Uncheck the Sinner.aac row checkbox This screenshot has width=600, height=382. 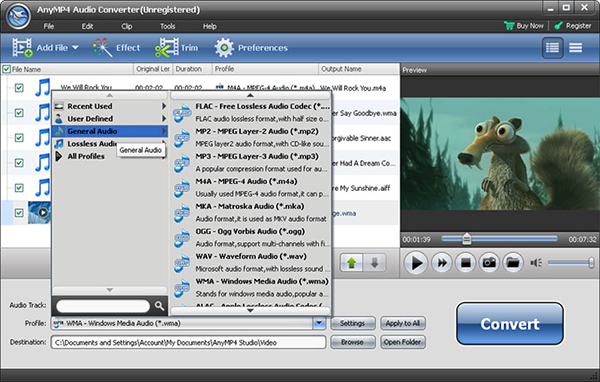pos(19,138)
